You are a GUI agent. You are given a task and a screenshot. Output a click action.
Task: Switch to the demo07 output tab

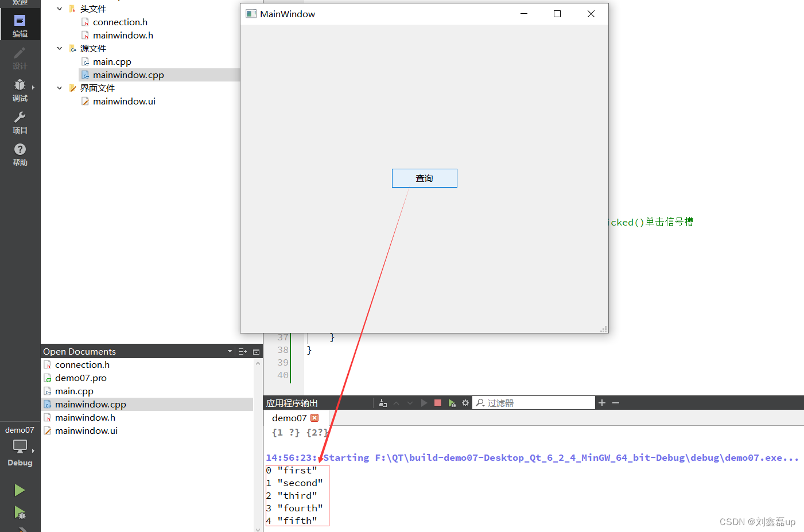coord(289,418)
